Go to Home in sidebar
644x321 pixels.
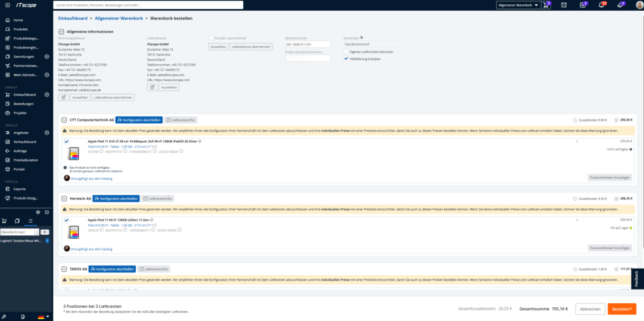point(18,20)
